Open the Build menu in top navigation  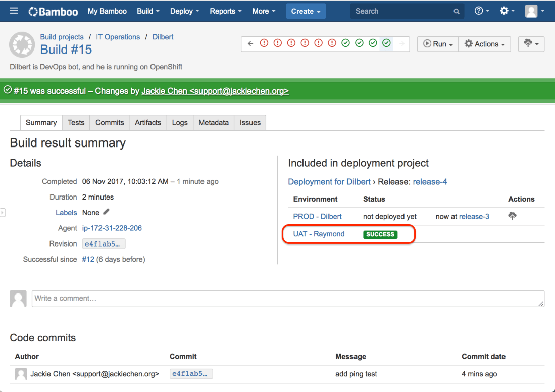[x=148, y=11]
